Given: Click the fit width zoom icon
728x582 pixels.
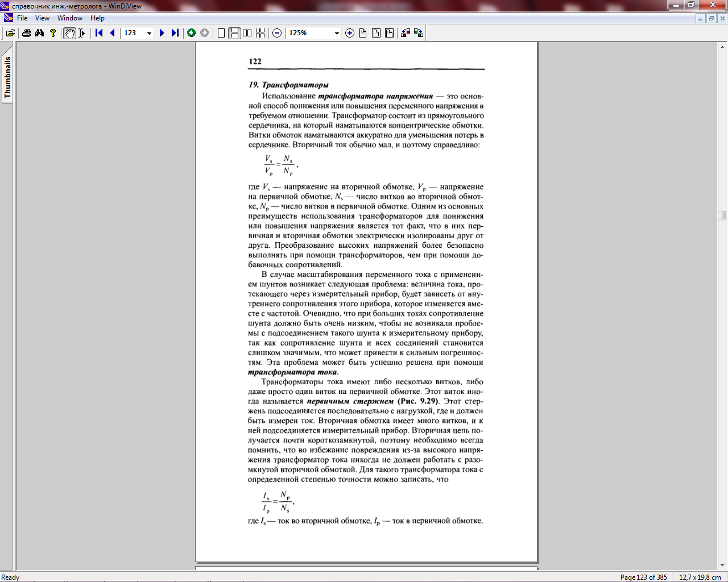Looking at the screenshot, I should (389, 33).
